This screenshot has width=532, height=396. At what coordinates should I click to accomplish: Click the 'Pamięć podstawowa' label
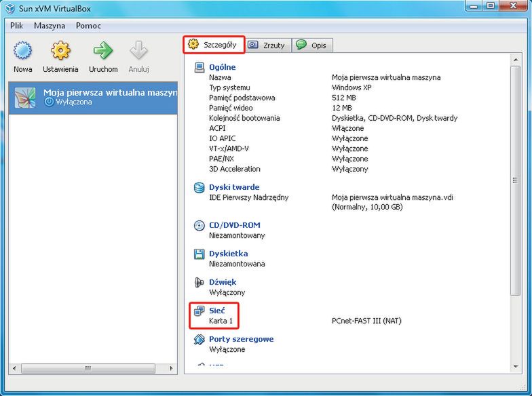coord(242,98)
